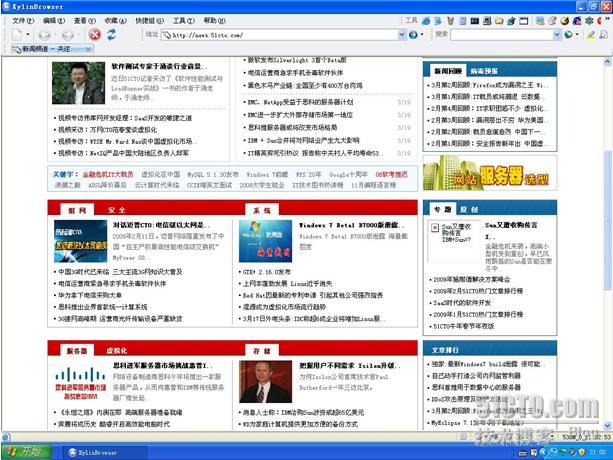The height and width of the screenshot is (460, 613).
Task: Click the teal snowflake icon in tools bar
Action: pyautogui.click(x=589, y=21)
